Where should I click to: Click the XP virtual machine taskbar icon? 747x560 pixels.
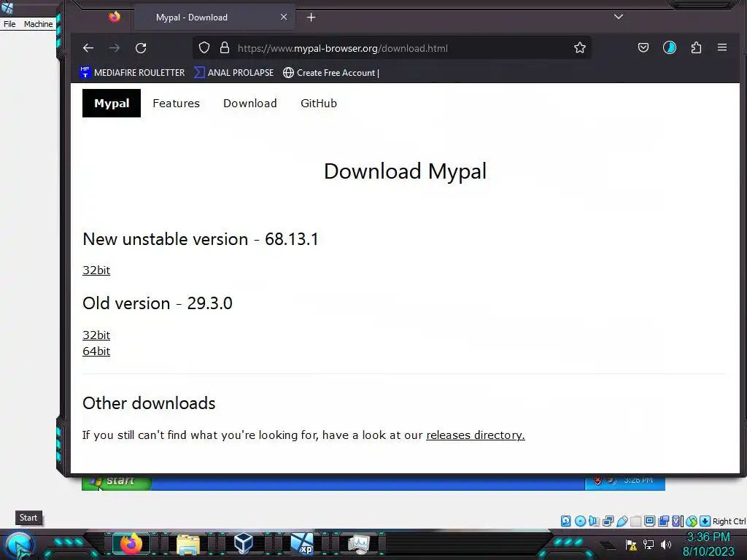click(302, 544)
